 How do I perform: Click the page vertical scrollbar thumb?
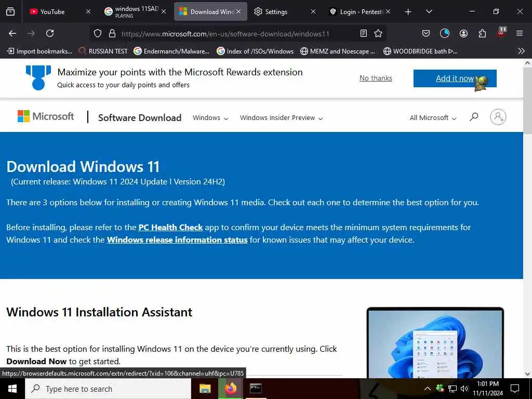click(x=527, y=100)
